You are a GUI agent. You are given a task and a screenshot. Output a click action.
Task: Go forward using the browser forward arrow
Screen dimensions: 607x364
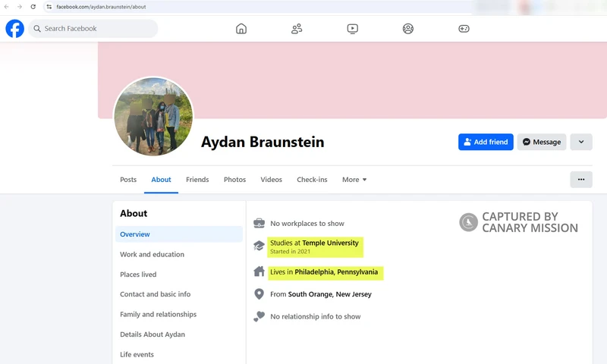click(x=20, y=7)
